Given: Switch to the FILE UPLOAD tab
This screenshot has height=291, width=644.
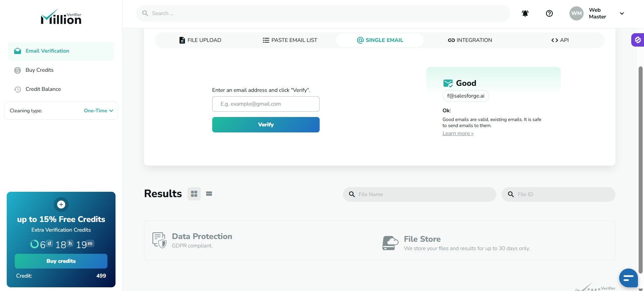Looking at the screenshot, I should point(200,40).
